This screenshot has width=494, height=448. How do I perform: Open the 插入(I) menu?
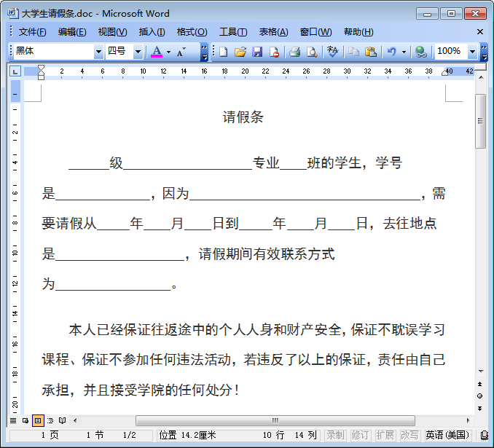pyautogui.click(x=152, y=32)
